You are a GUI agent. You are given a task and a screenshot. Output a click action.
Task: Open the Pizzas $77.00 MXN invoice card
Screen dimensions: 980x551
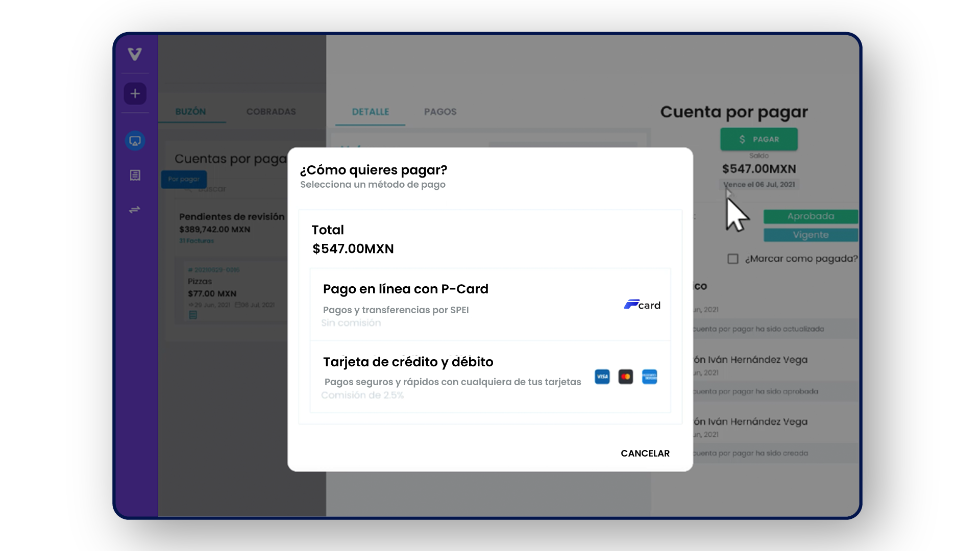pos(236,292)
